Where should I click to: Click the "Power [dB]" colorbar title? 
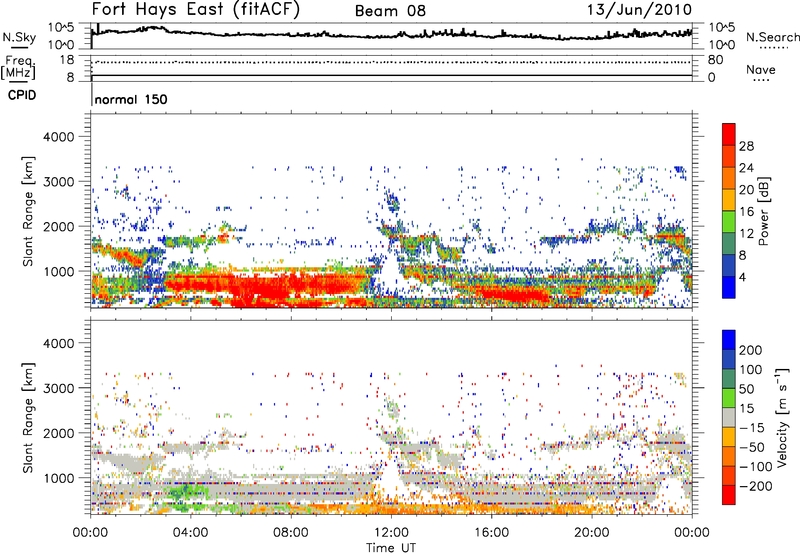pyautogui.click(x=764, y=211)
